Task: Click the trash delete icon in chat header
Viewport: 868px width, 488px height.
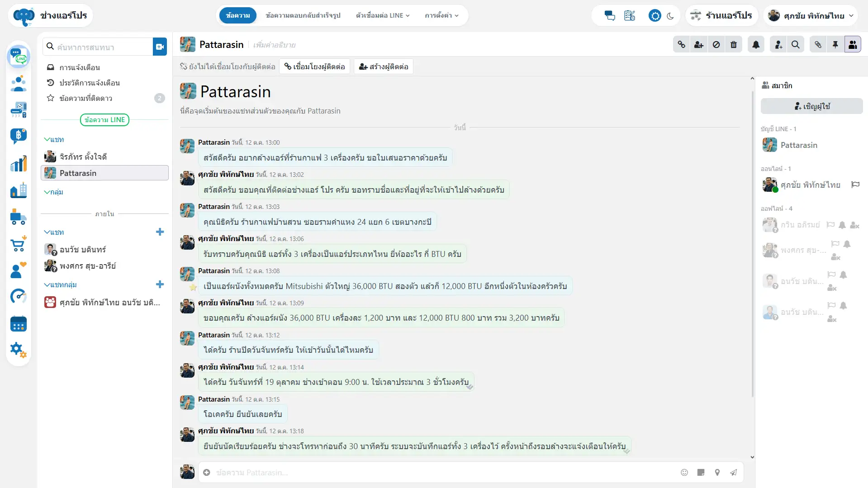Action: [734, 44]
